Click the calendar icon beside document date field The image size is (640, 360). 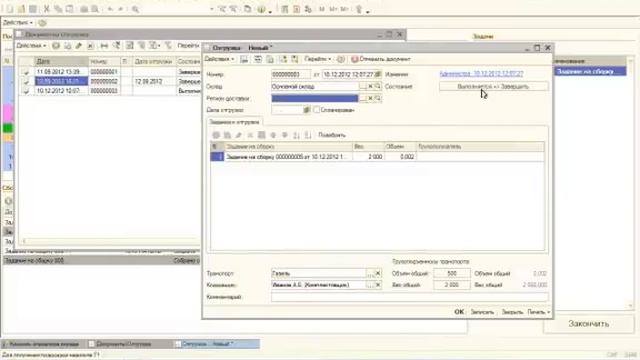pyautogui.click(x=378, y=74)
